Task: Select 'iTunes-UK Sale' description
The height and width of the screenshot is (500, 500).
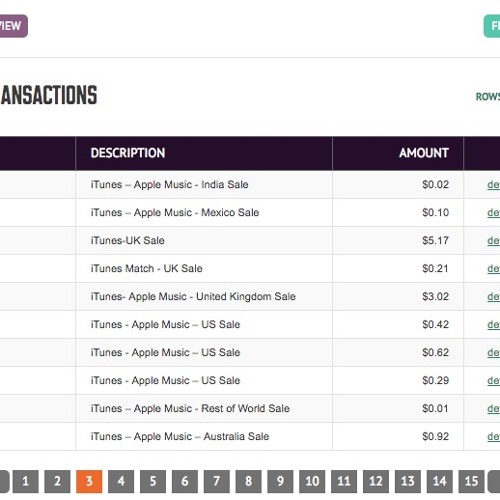Action: tap(128, 241)
